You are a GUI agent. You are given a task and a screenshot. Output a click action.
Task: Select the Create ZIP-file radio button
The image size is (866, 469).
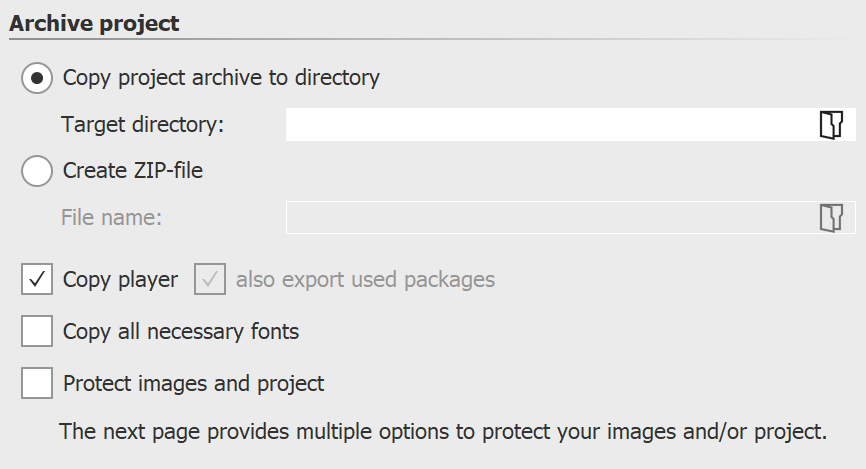click(x=37, y=171)
